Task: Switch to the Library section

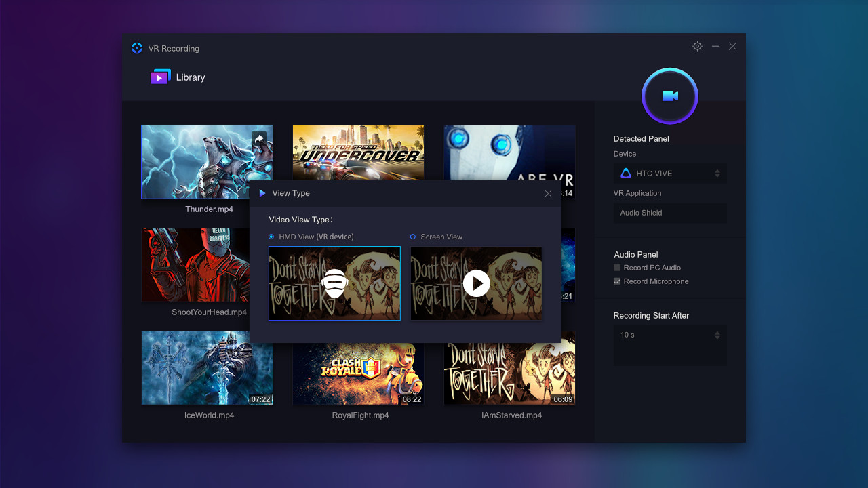Action: click(x=191, y=77)
